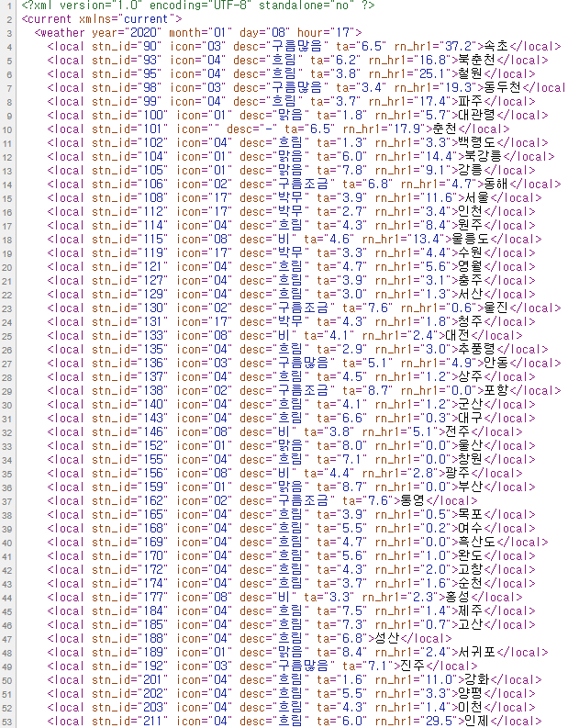
Task: Click station name 대관령
Action: click(477, 115)
